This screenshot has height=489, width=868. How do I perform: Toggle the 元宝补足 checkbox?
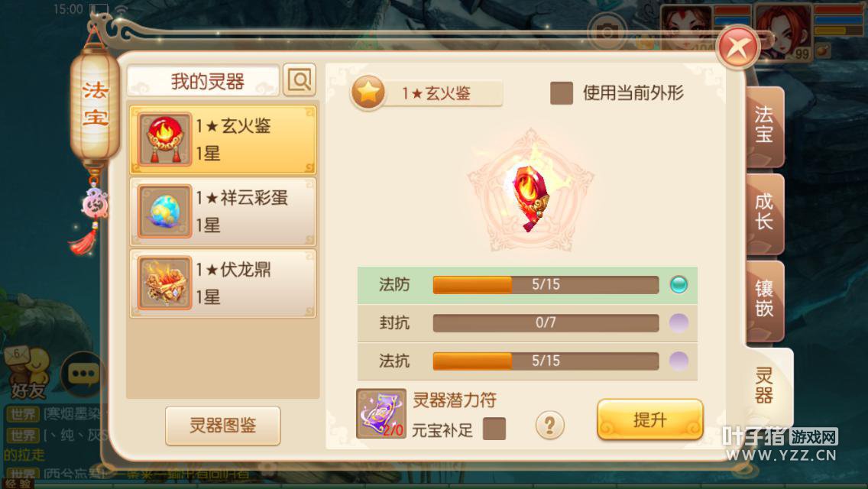[494, 429]
